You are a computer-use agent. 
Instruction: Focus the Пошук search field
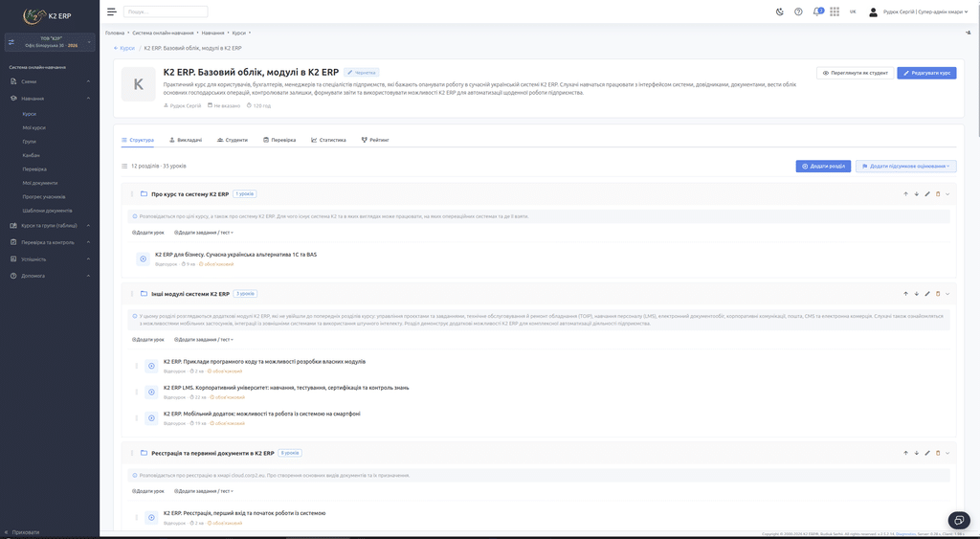click(x=166, y=11)
